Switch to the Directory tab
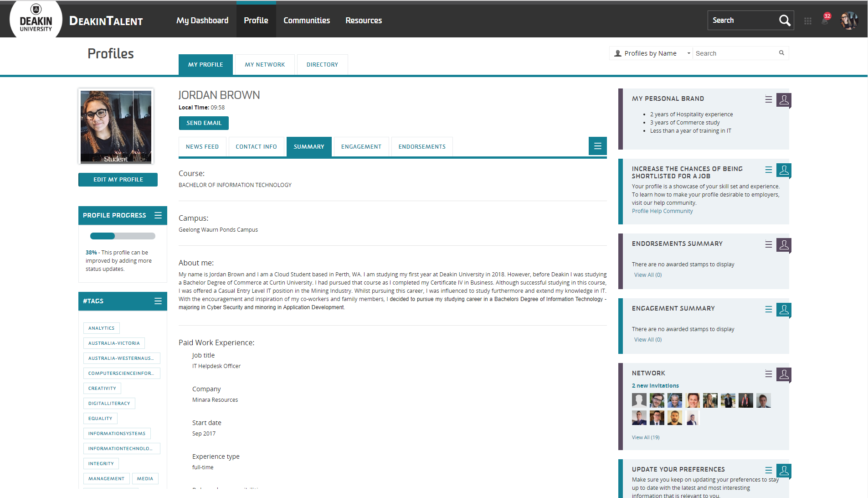868x498 pixels. (322, 65)
